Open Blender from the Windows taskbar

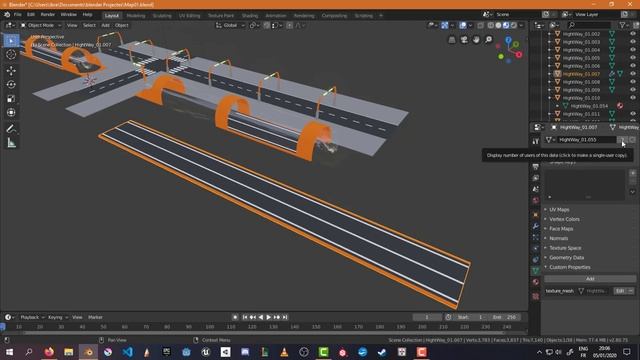coord(88,352)
